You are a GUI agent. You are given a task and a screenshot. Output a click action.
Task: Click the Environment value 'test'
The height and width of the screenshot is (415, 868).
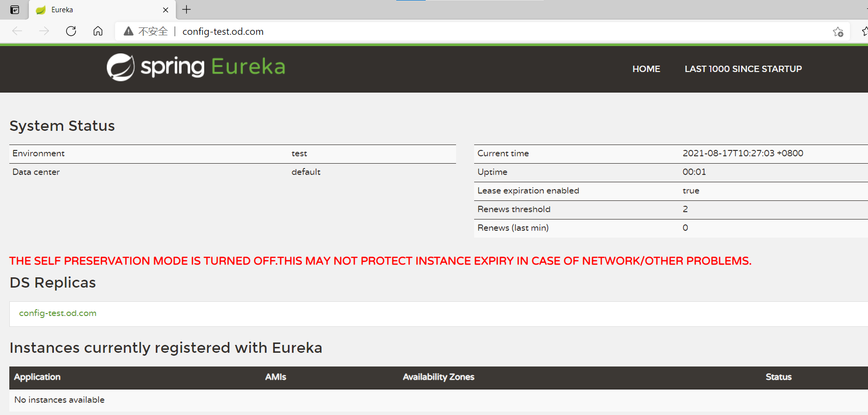coord(299,153)
